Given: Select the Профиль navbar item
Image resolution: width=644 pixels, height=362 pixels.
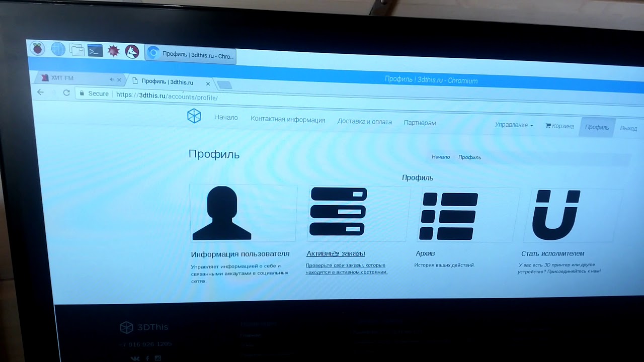Looking at the screenshot, I should tap(597, 127).
